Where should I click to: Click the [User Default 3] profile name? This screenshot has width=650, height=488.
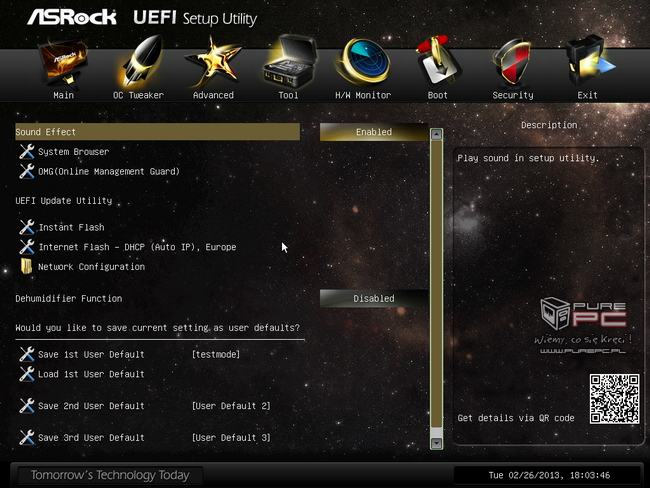pyautogui.click(x=231, y=437)
